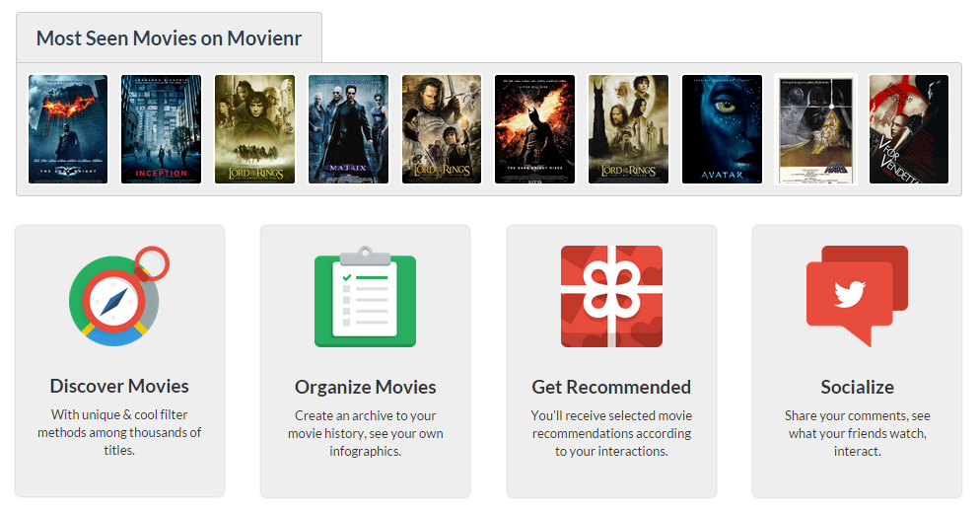Click the green clipboard Organize Movies icon

point(365,297)
